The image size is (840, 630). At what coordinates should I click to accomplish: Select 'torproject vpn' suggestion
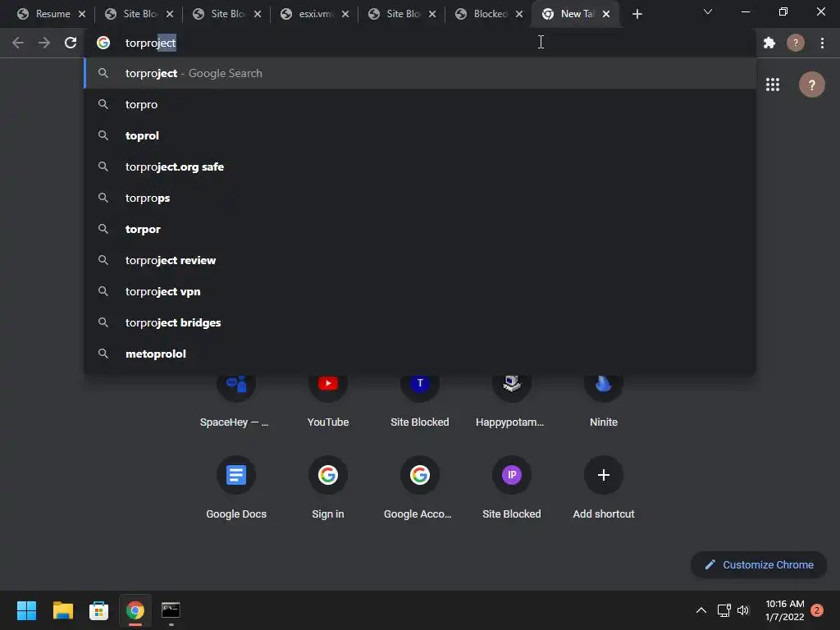[420, 291]
